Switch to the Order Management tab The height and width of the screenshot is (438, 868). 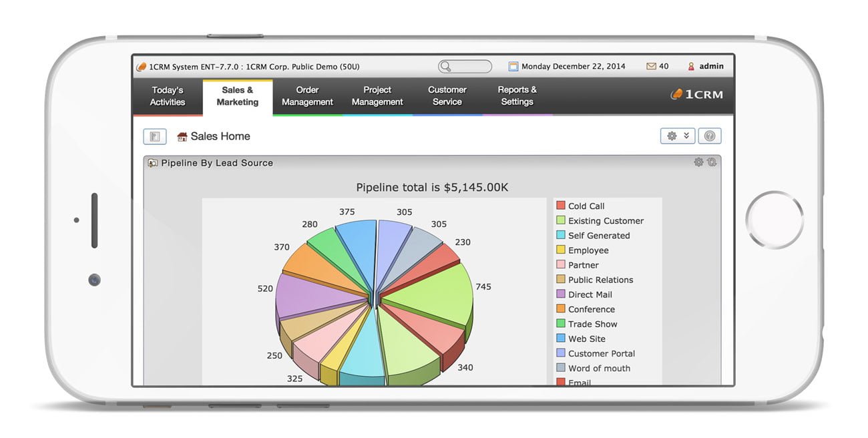point(307,96)
